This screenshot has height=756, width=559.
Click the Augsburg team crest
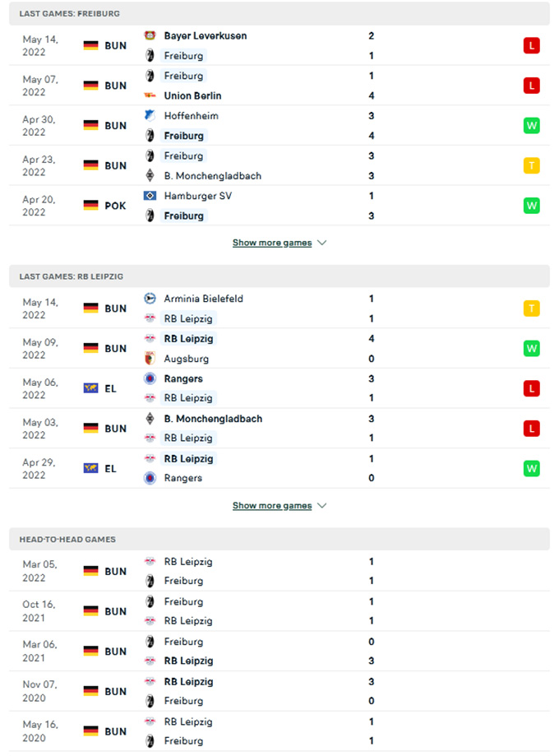[150, 358]
